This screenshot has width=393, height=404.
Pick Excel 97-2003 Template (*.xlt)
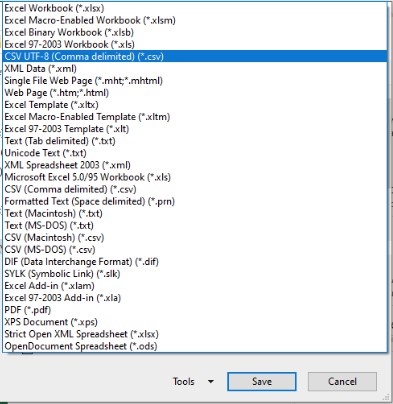point(195,129)
